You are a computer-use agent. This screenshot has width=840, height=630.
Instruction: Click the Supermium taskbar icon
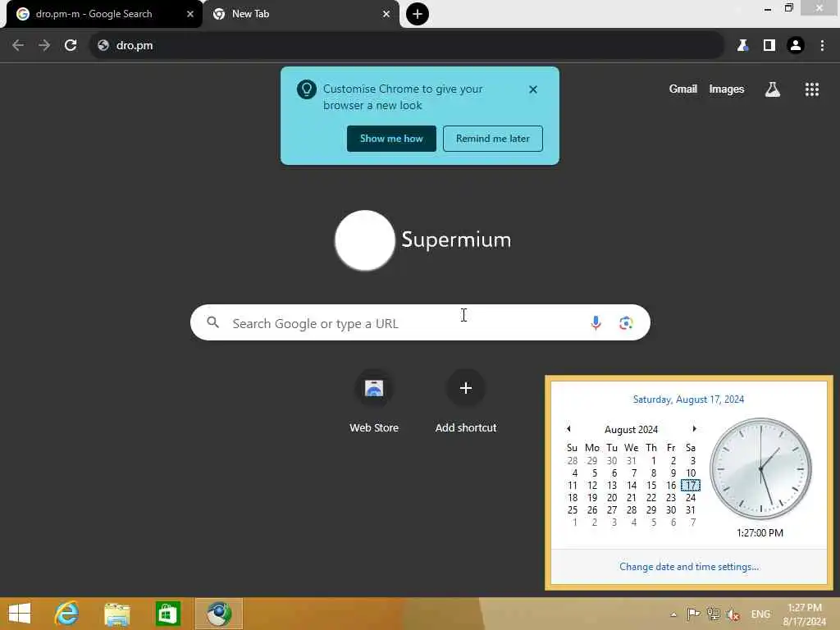(x=219, y=614)
